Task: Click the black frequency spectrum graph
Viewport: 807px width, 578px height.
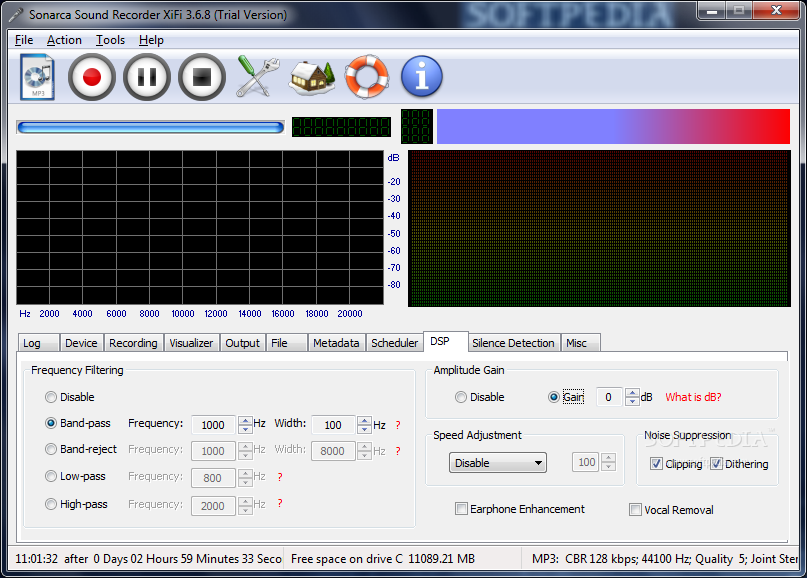Action: (x=200, y=227)
